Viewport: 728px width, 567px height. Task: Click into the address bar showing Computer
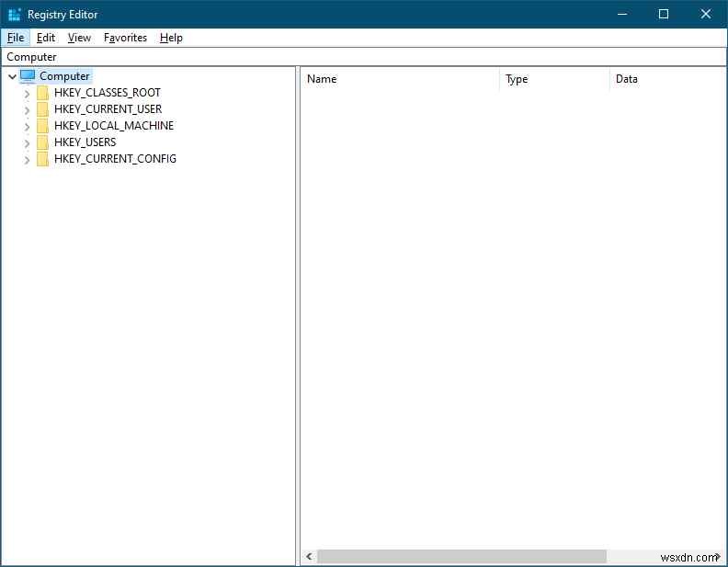point(363,57)
